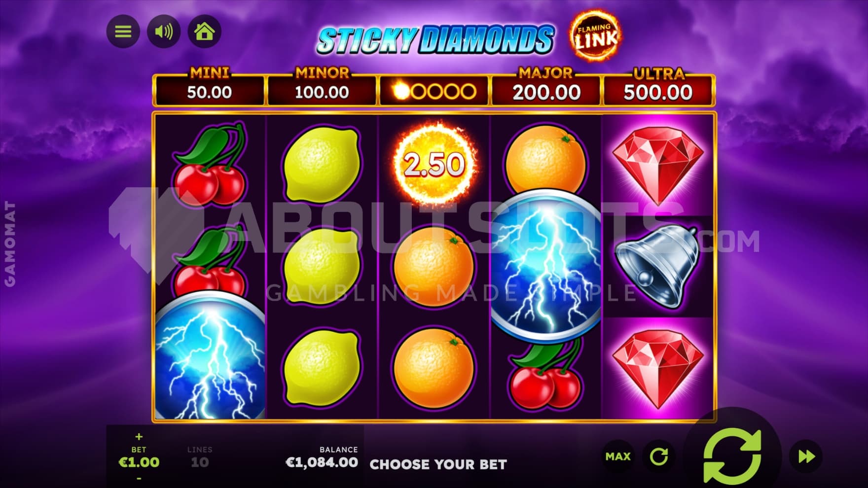Select the MINOR 100.00 jackpot panel

point(322,87)
